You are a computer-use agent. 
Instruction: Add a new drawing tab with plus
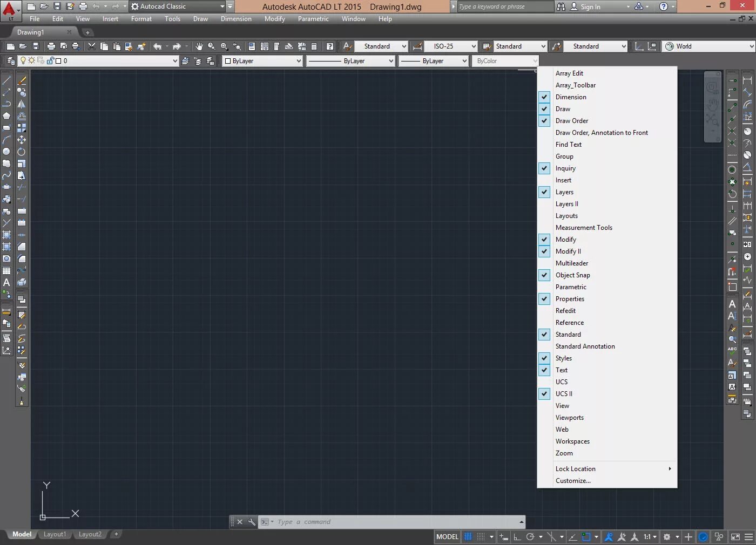point(87,32)
